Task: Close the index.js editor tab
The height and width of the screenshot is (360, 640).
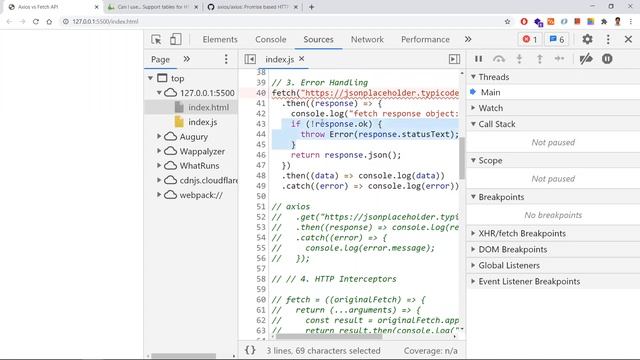Action: point(302,59)
